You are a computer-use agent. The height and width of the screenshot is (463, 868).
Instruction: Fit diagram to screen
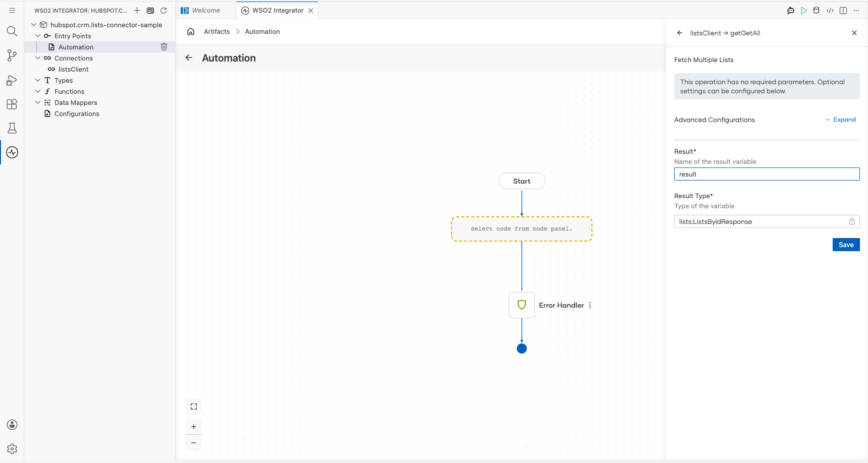pos(194,407)
